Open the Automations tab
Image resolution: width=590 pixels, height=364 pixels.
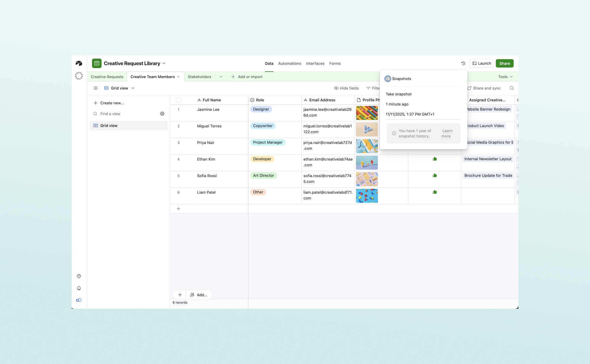click(x=289, y=63)
